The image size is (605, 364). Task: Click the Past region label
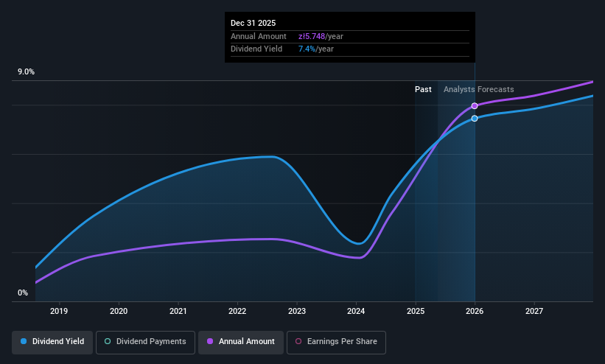[x=423, y=90]
